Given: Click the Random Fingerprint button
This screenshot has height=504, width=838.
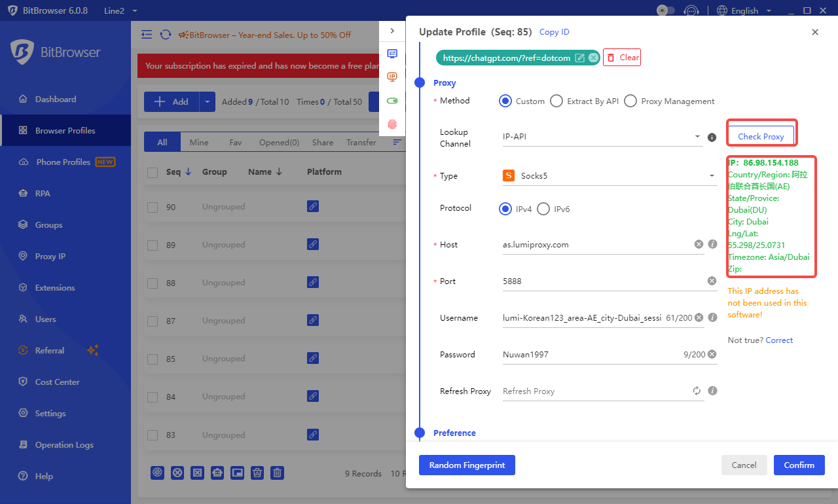Looking at the screenshot, I should (467, 465).
